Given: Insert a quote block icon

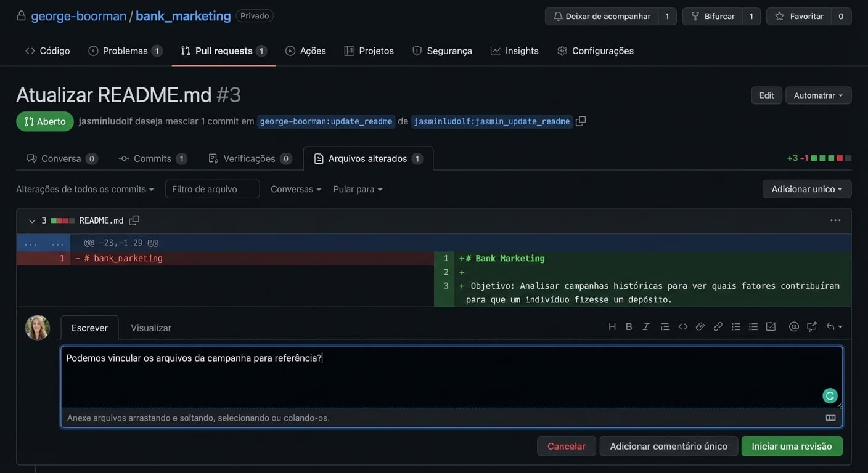Looking at the screenshot, I should 665,327.
